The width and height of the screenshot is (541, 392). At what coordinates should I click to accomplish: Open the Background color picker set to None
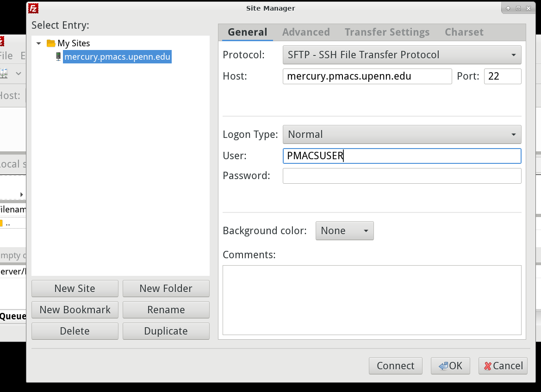click(x=344, y=230)
